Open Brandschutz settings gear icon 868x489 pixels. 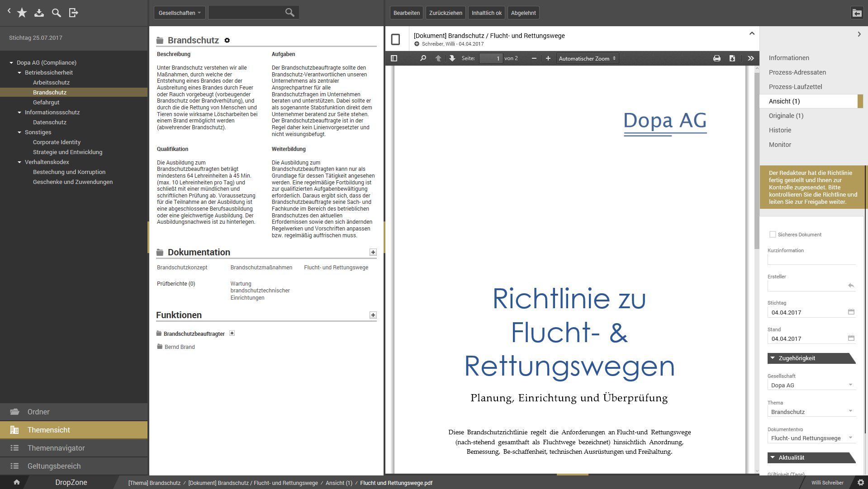click(x=227, y=40)
